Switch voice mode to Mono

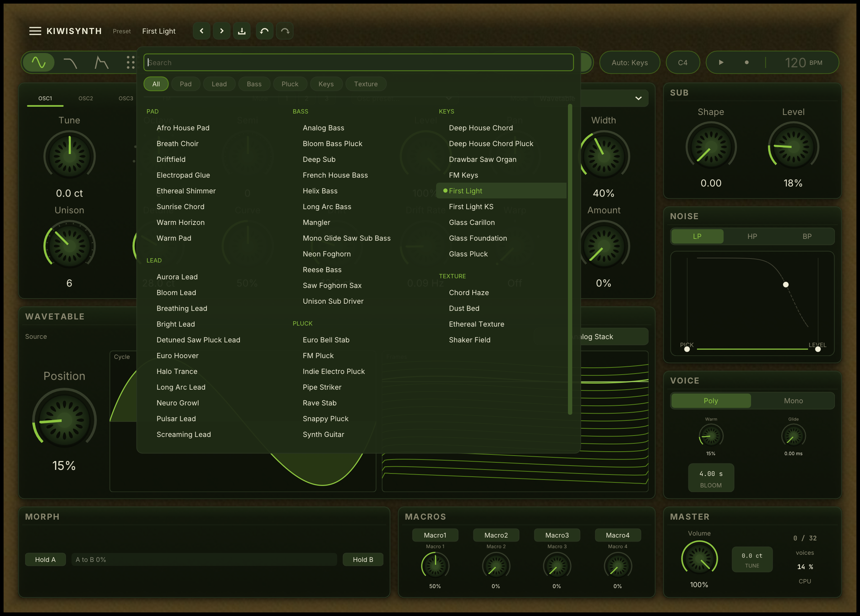pyautogui.click(x=793, y=401)
